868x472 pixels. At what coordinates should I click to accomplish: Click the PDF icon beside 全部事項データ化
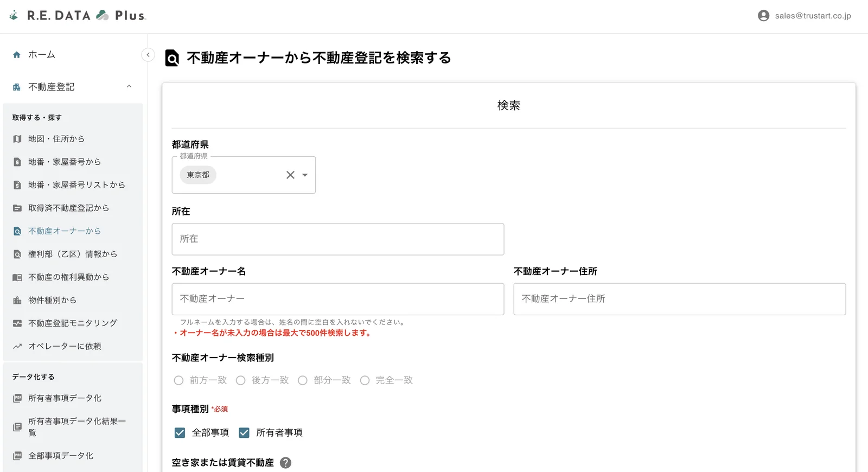[17, 456]
